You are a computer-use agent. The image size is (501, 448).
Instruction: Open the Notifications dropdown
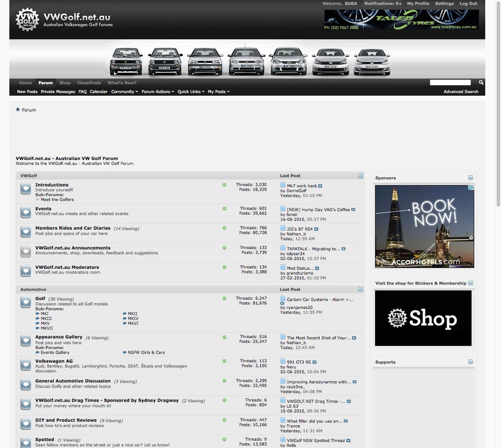(x=383, y=4)
